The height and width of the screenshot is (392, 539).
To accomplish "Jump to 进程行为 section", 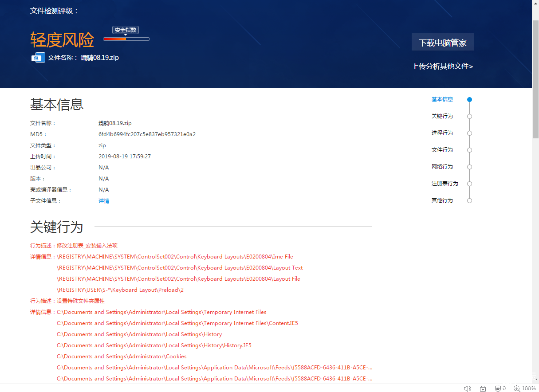I will [442, 133].
